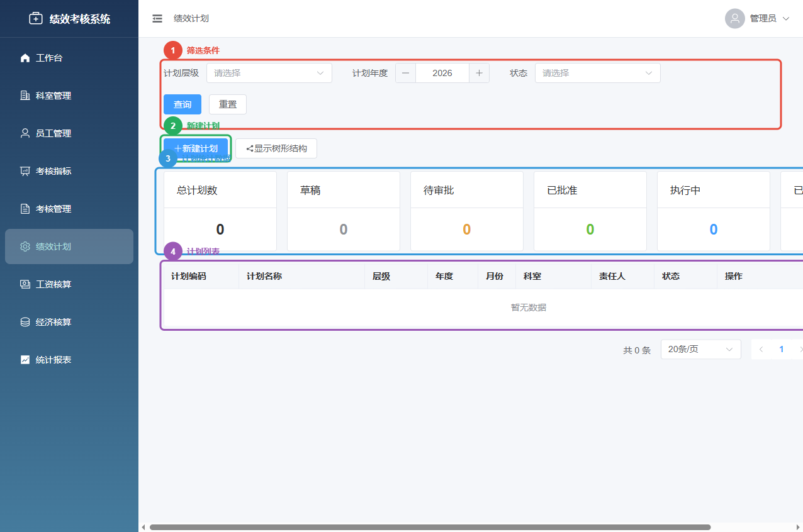803x532 pixels.
Task: Decrease plan year with the minus stepper
Action: tap(405, 72)
